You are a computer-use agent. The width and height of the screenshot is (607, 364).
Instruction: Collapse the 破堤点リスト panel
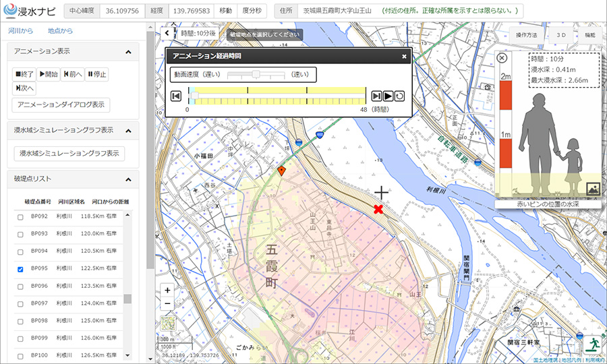(128, 179)
